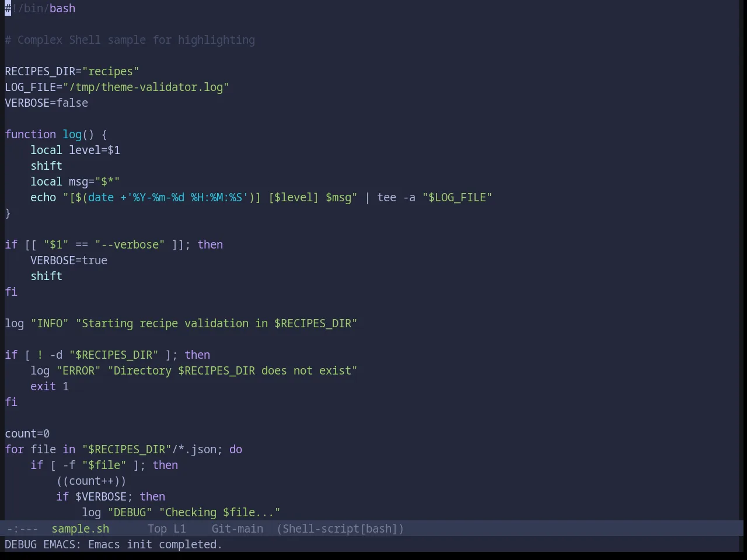Click 'local level=$1' line
Viewport: 747px width, 560px height.
pyautogui.click(x=75, y=150)
